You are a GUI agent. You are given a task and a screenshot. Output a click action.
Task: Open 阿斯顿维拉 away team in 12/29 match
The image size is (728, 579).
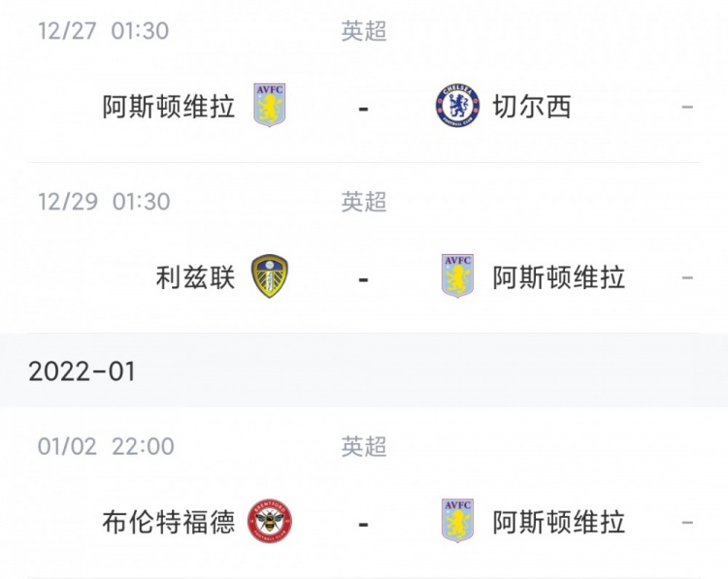pyautogui.click(x=559, y=277)
